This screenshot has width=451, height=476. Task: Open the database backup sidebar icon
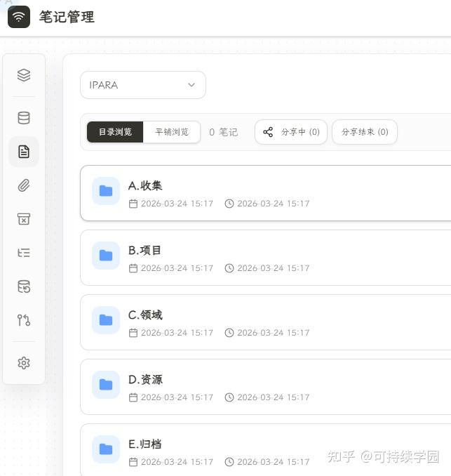point(24,286)
